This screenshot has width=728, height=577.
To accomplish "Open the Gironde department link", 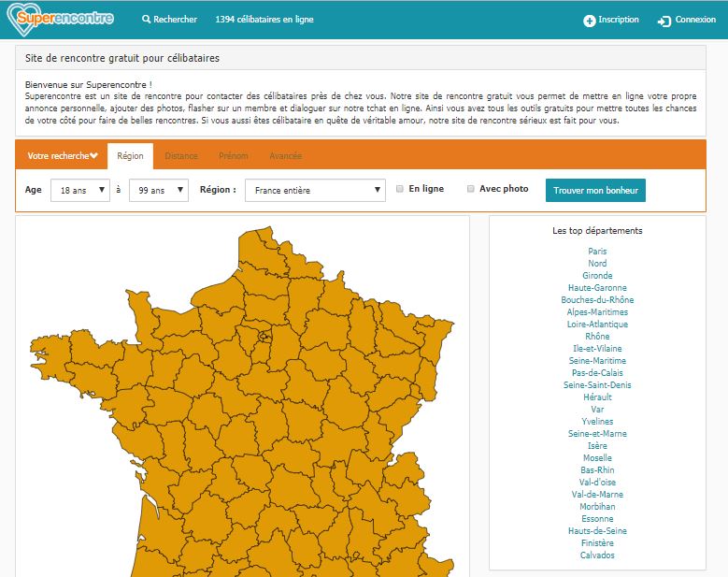I will (x=597, y=276).
